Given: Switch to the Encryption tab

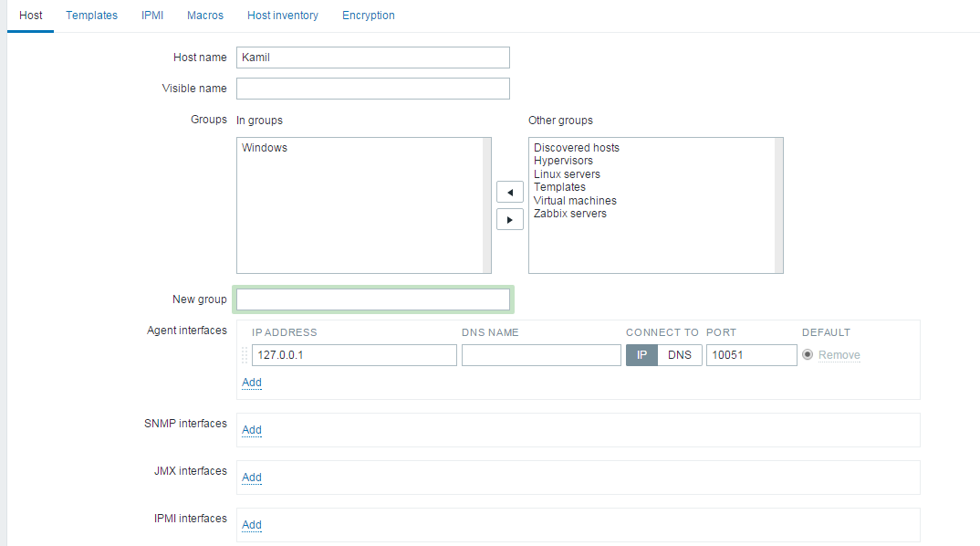Looking at the screenshot, I should tap(368, 15).
